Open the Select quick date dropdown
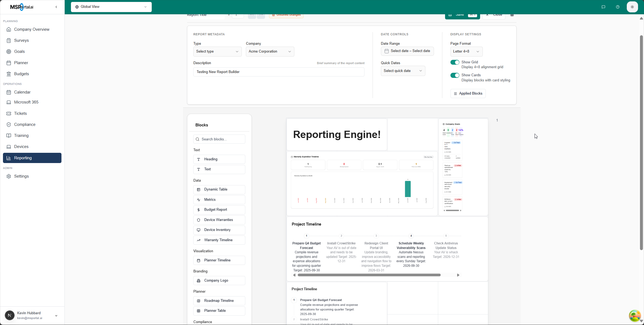This screenshot has width=644, height=325. (402, 71)
